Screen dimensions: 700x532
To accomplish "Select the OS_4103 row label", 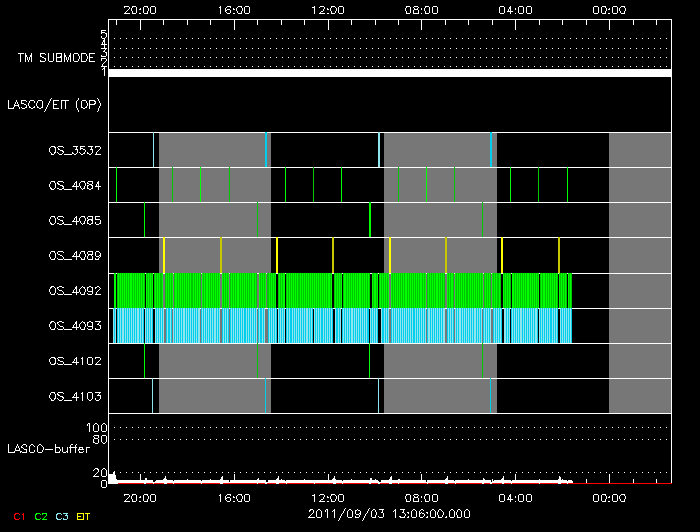I will tap(74, 397).
